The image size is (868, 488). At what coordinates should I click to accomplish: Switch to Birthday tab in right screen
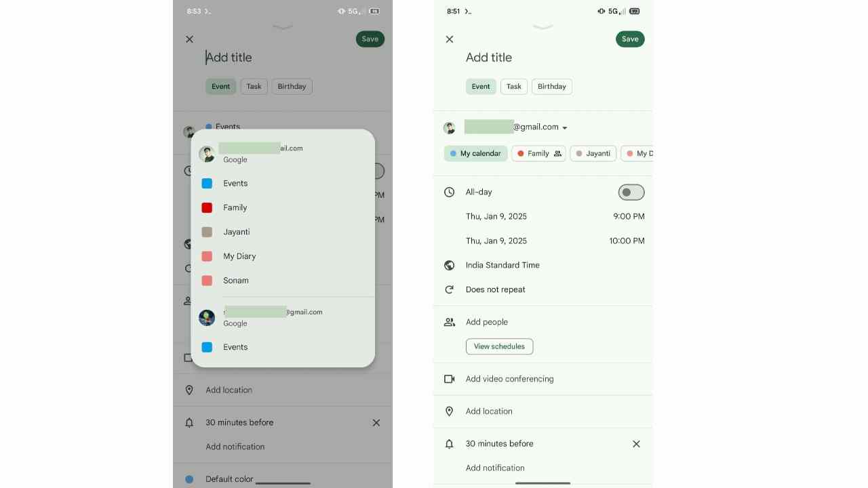(552, 86)
